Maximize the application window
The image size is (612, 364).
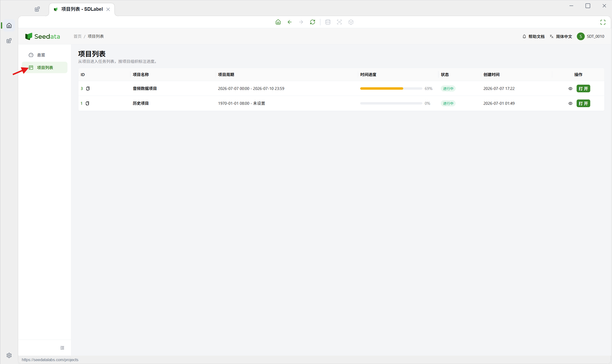pos(588,6)
